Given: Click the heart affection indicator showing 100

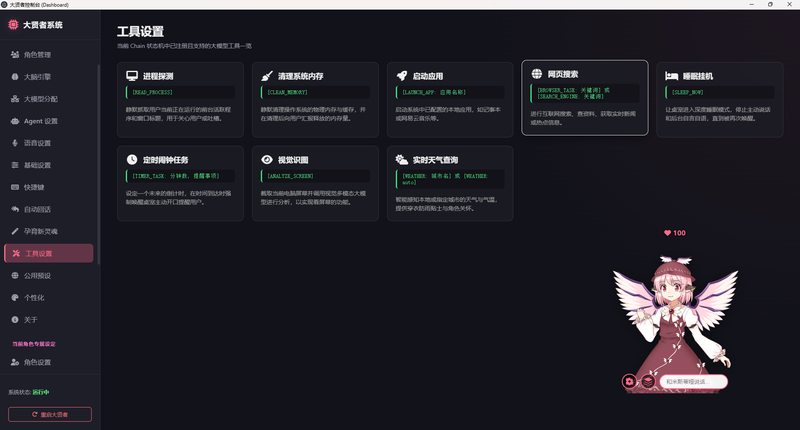Looking at the screenshot, I should 674,233.
